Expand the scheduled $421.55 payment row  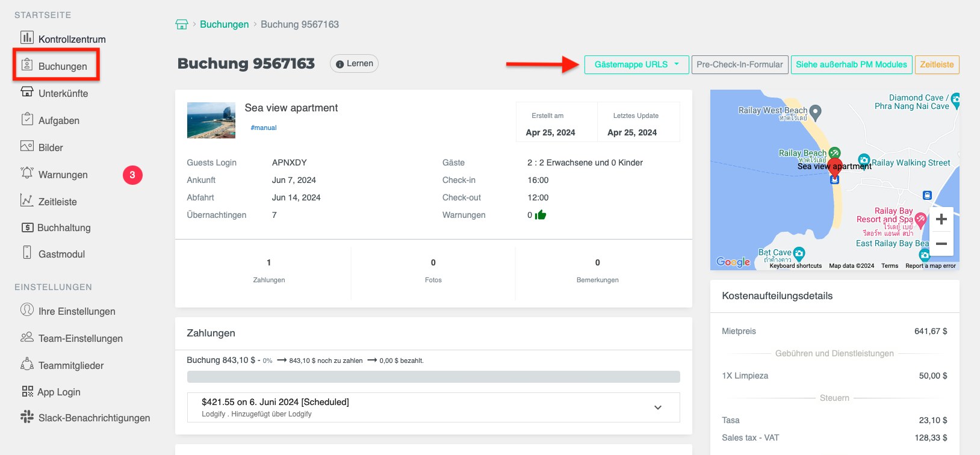(658, 407)
